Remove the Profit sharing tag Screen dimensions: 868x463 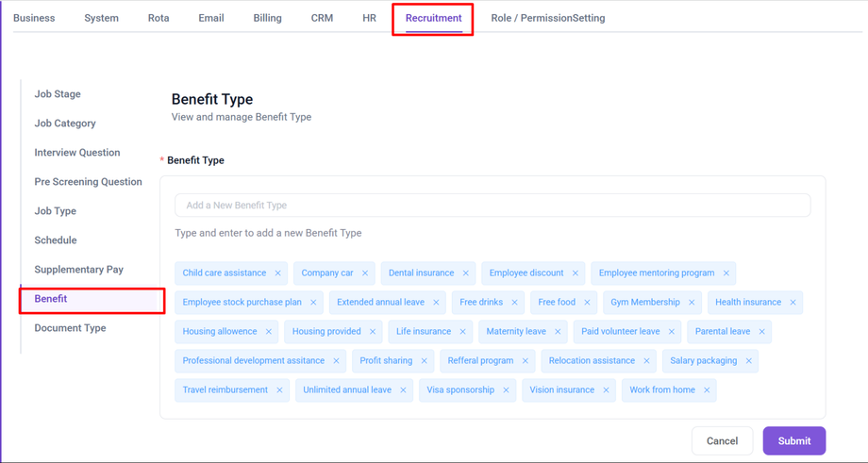point(425,361)
